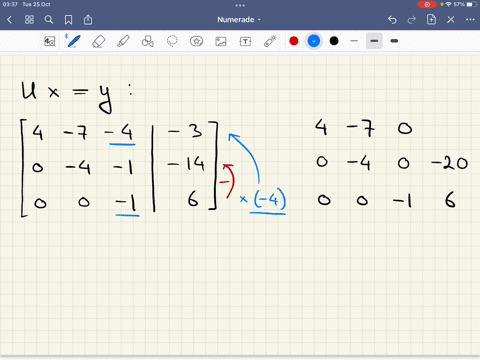The height and width of the screenshot is (360, 480).
Task: Select the Image insert tool
Action: pyautogui.click(x=221, y=41)
